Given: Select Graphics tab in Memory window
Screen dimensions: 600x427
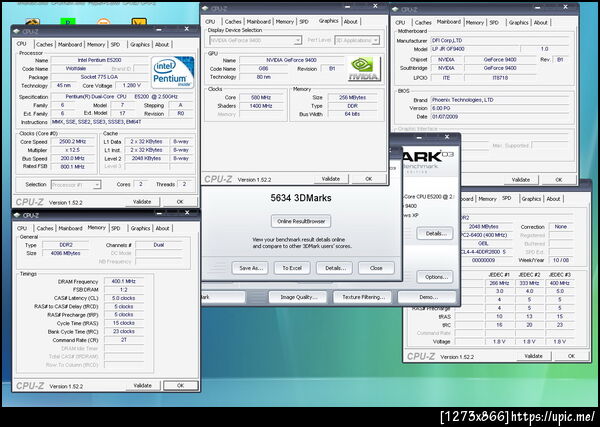Looking at the screenshot, I should click(140, 228).
